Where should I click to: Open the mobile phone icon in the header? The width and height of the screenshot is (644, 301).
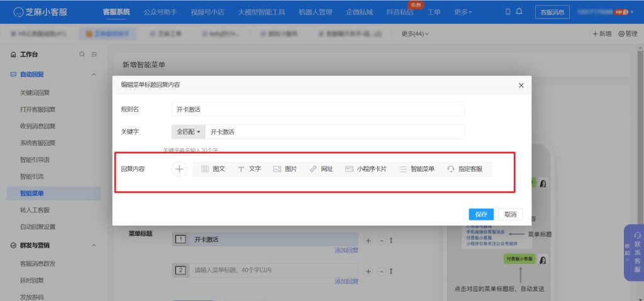pyautogui.click(x=508, y=11)
